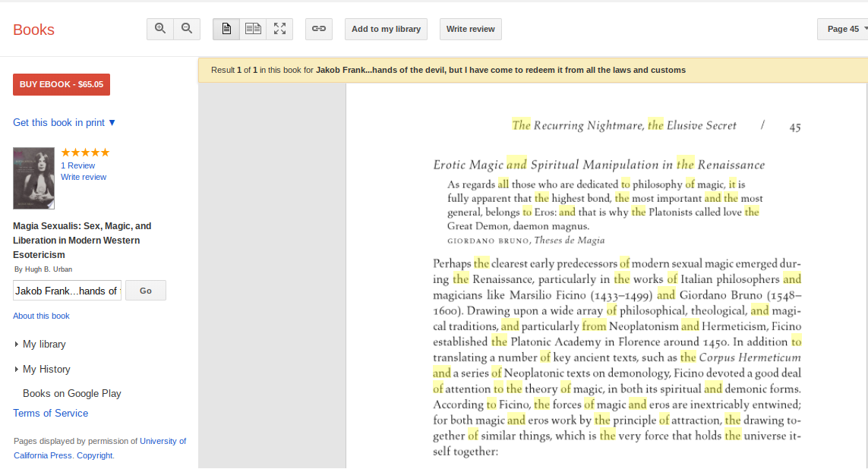This screenshot has width=868, height=469.
Task: Click the author name Hugh B. Urban
Action: [49, 269]
